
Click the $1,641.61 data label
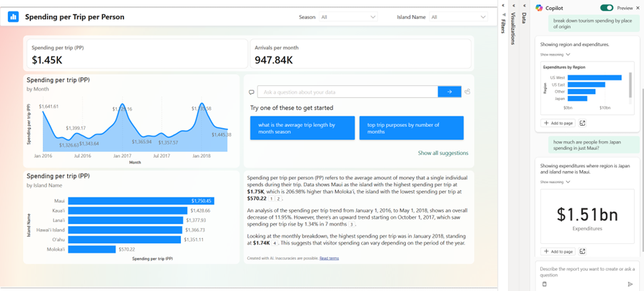click(48, 106)
